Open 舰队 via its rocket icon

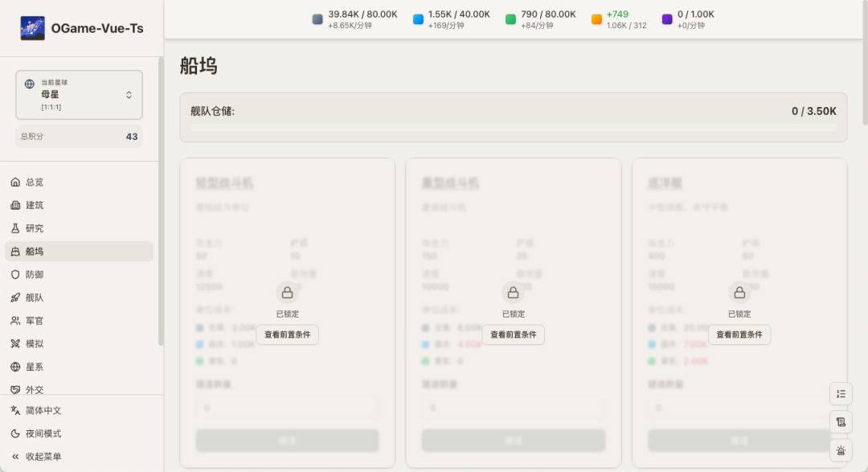click(x=15, y=298)
